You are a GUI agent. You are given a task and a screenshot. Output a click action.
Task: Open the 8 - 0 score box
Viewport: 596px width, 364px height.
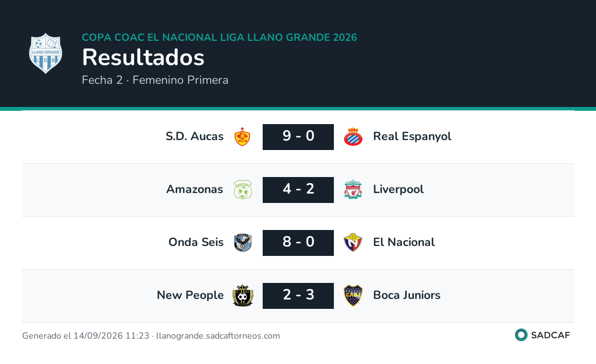click(x=299, y=243)
